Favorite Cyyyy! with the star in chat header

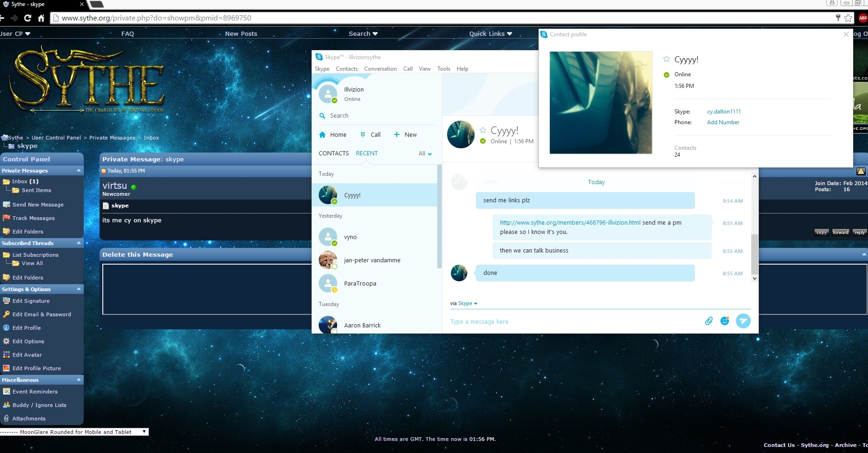[x=483, y=130]
